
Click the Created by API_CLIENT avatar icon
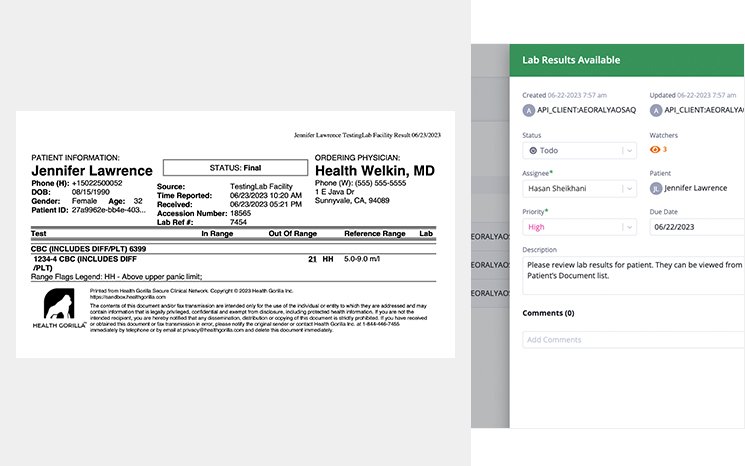coord(529,110)
